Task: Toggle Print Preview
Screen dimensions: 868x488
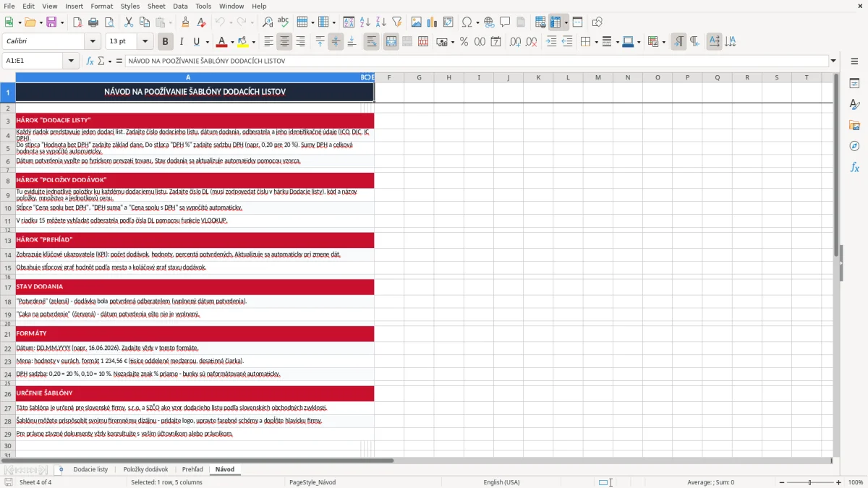Action: coord(109,22)
